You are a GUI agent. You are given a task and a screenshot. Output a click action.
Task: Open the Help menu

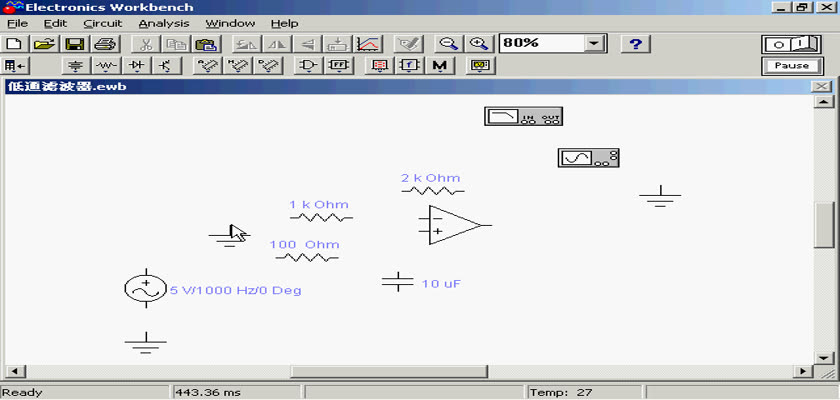284,24
